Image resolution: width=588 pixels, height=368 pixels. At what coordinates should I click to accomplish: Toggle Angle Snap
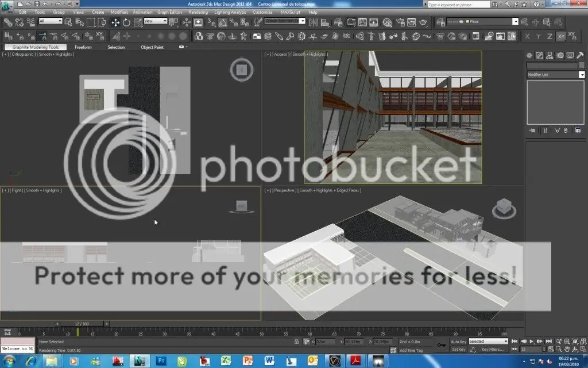[223, 22]
